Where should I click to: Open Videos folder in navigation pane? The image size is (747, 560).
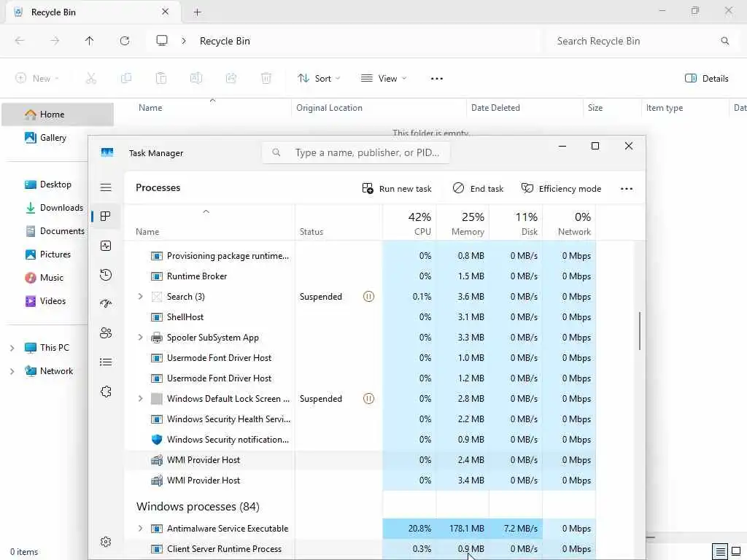(x=45, y=301)
